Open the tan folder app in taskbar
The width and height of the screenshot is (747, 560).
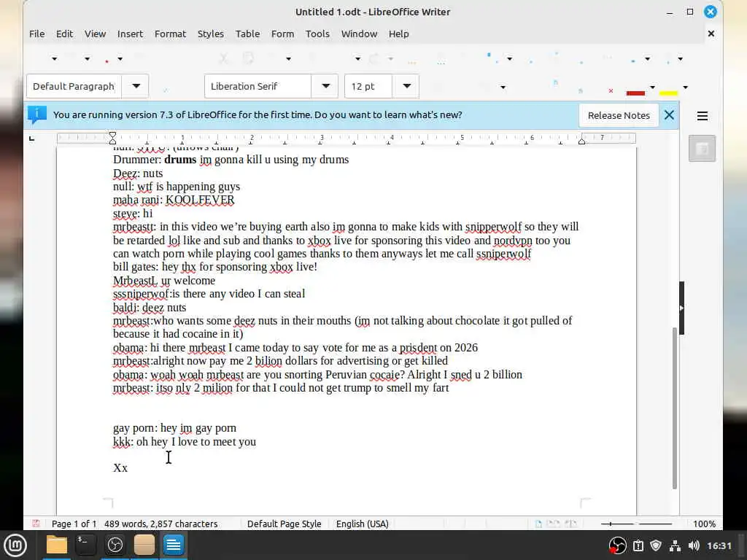pyautogui.click(x=144, y=545)
